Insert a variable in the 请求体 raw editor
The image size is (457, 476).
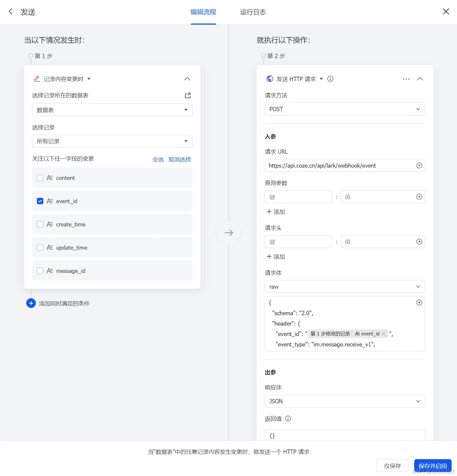tap(419, 303)
